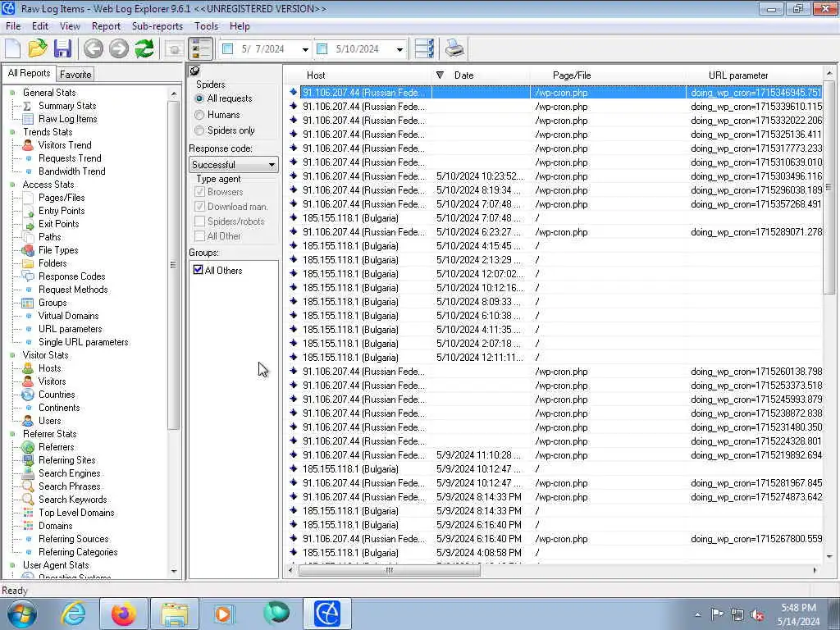
Task: Click the report tree vertical scrollbar
Action: pyautogui.click(x=174, y=265)
